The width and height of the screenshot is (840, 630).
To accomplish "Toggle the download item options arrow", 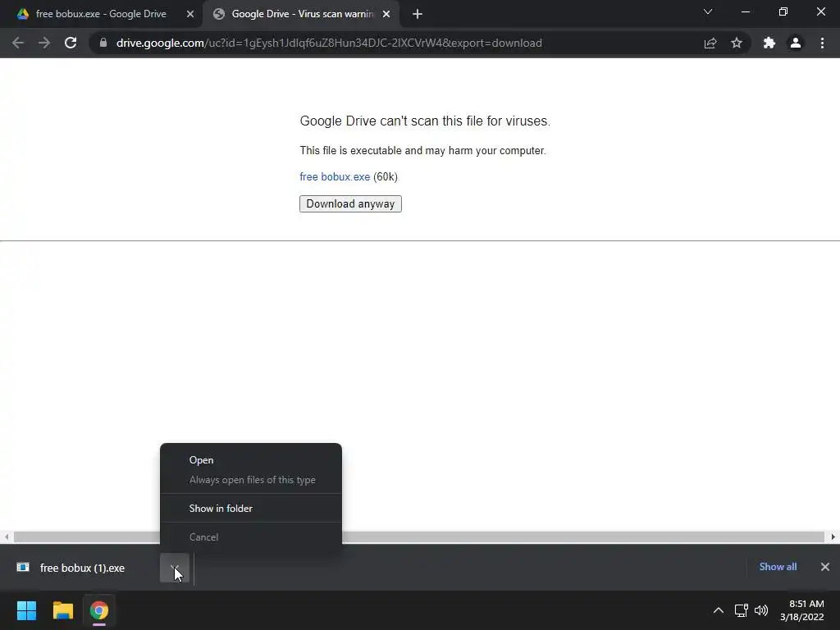I will point(175,568).
